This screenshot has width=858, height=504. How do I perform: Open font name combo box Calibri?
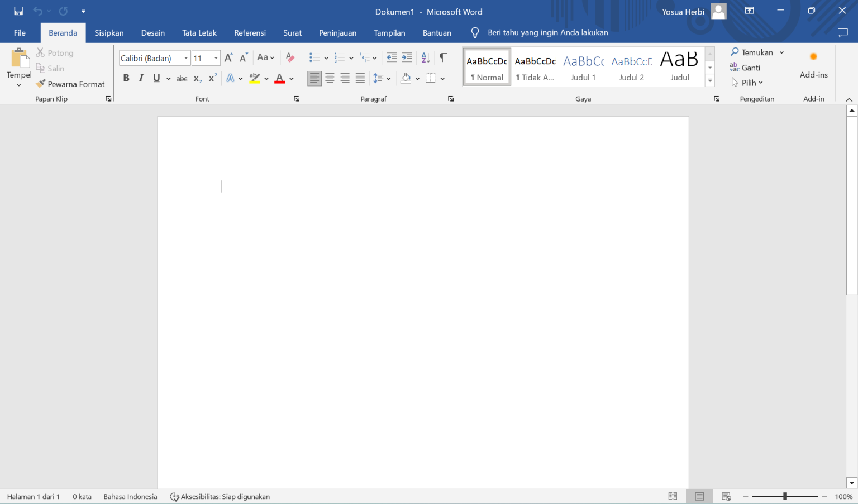pyautogui.click(x=155, y=58)
